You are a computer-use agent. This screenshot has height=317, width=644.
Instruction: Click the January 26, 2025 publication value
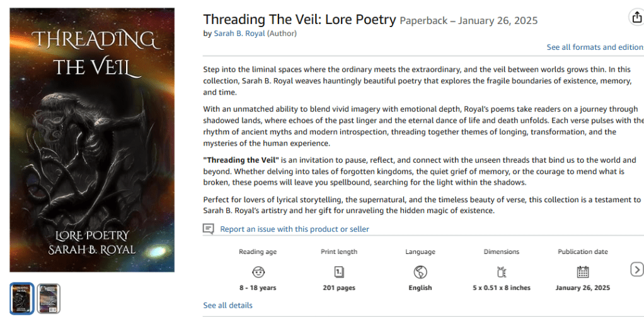click(583, 288)
